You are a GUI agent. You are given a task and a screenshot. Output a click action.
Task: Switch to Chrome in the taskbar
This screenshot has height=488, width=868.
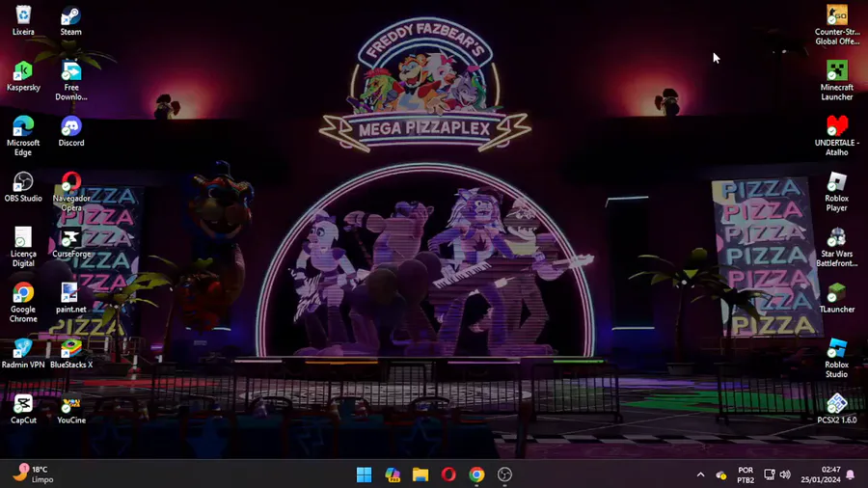pyautogui.click(x=476, y=474)
